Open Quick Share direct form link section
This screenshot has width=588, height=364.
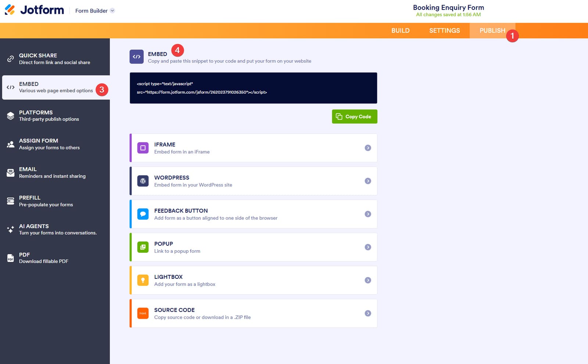[55, 59]
